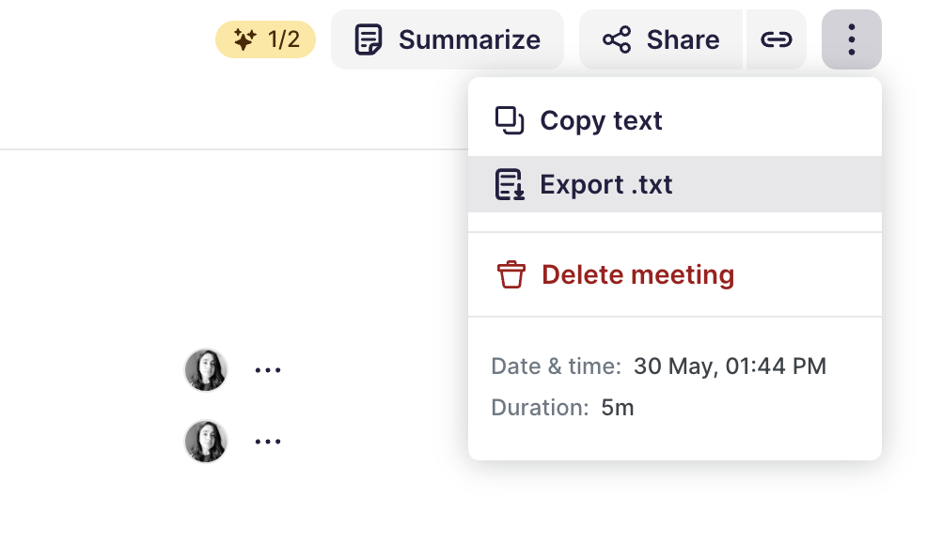Click the Duration 5m value
The height and width of the screenshot is (560, 927).
618,408
